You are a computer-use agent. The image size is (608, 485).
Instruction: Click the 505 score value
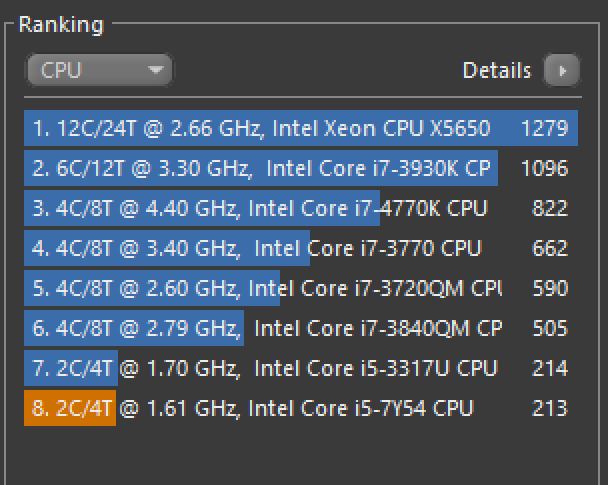tap(549, 328)
